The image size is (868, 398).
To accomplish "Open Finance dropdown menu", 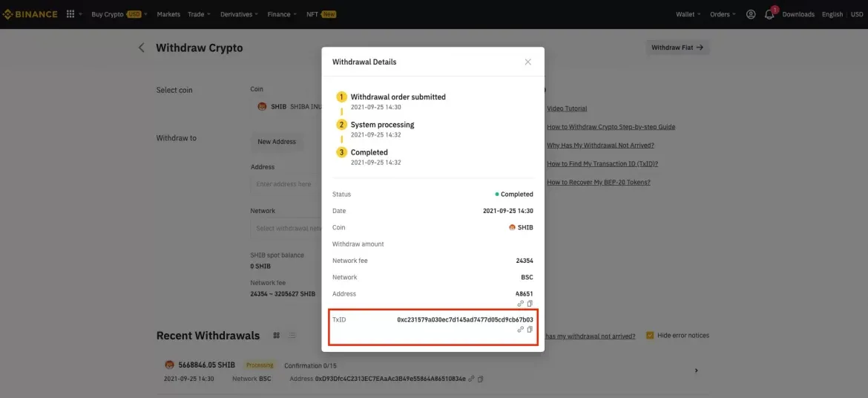I will click(282, 14).
